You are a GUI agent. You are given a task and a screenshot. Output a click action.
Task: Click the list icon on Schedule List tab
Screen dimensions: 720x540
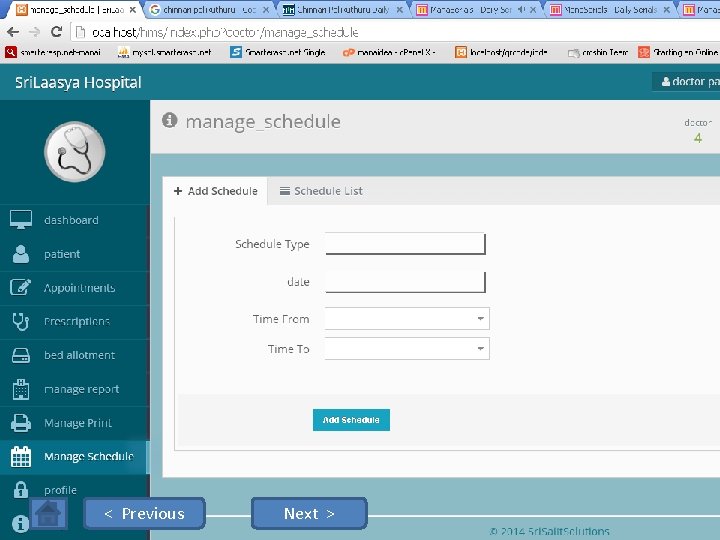coord(285,191)
